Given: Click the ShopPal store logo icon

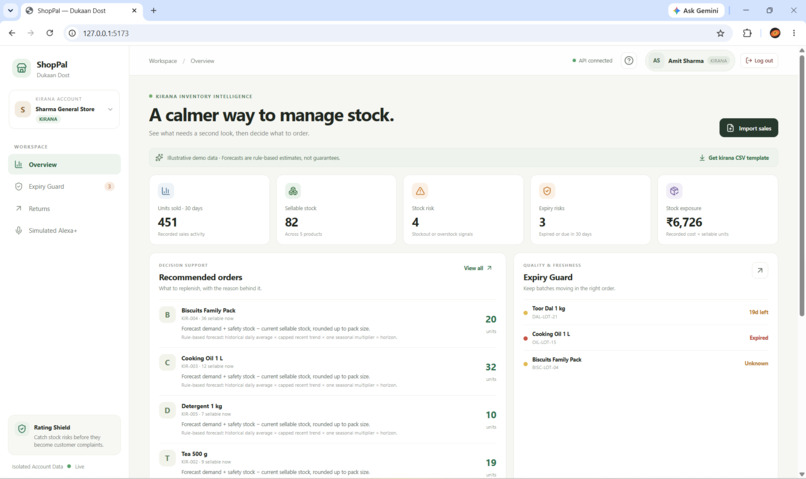Looking at the screenshot, I should click(22, 68).
